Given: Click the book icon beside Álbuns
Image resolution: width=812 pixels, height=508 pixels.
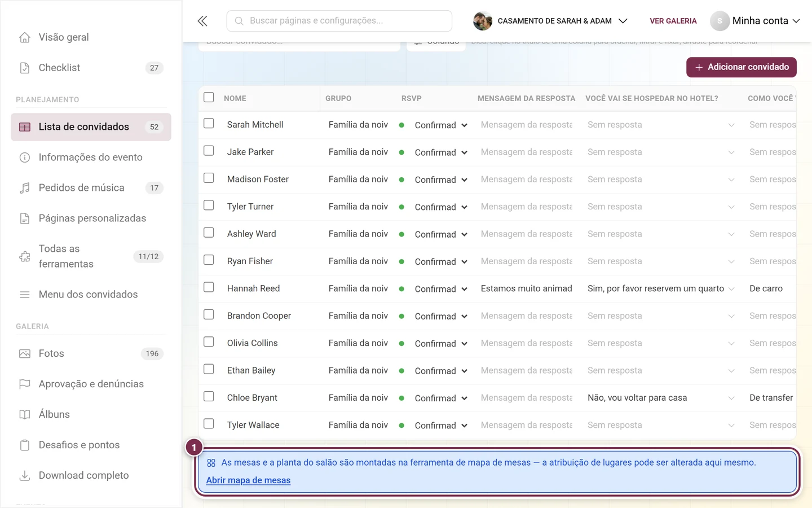Looking at the screenshot, I should point(25,415).
